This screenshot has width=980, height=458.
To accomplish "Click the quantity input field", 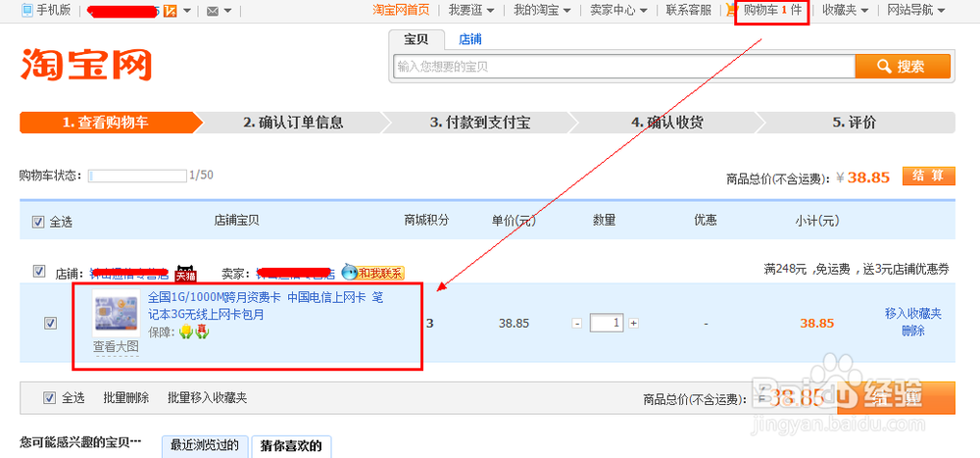I will (607, 323).
